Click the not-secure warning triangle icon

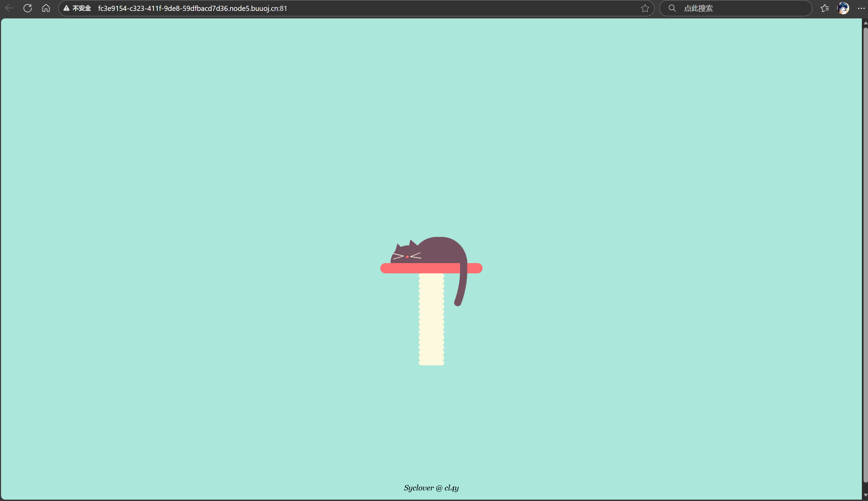click(66, 8)
